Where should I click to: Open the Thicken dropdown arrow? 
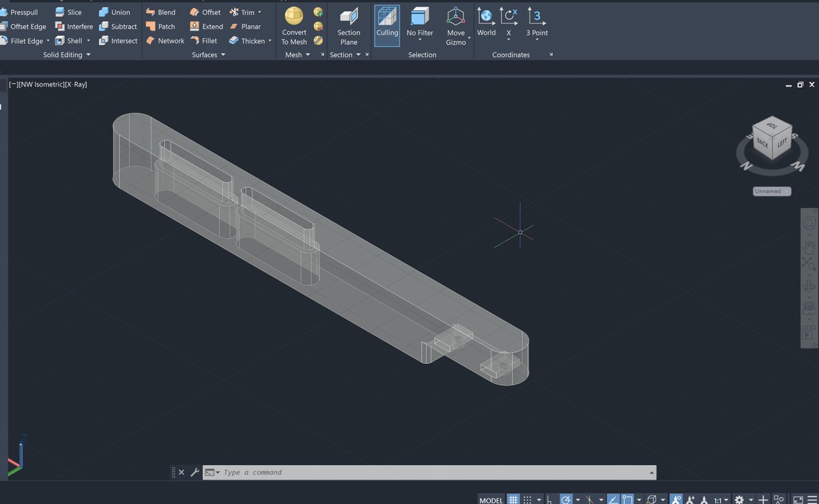(x=270, y=41)
